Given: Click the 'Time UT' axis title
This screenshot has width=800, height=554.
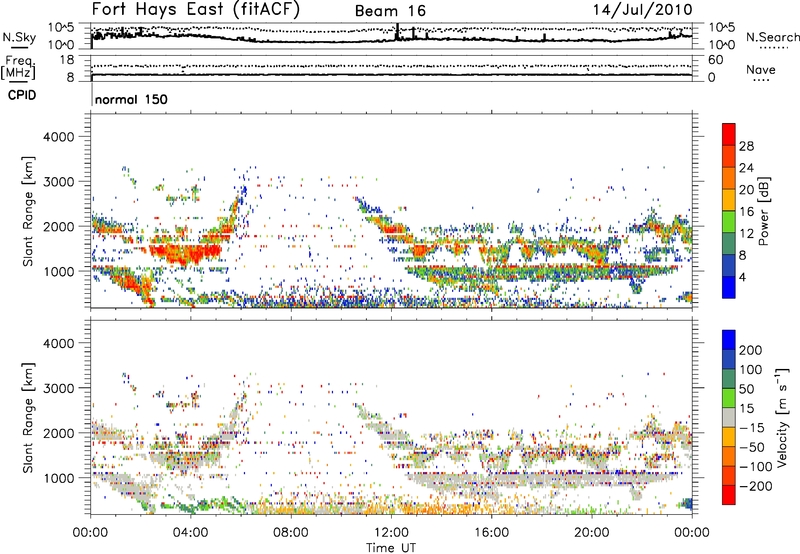Looking at the screenshot, I should (391, 547).
